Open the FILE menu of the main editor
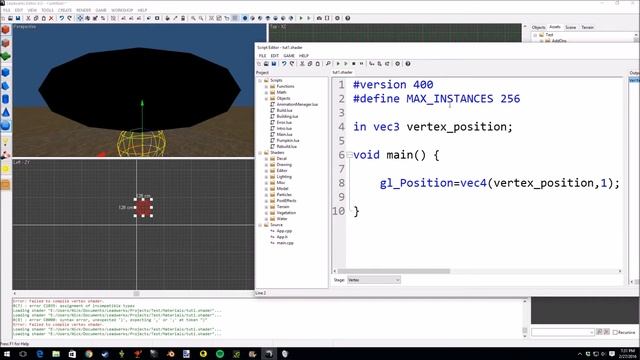Viewport: 640px width, 360px height. pos(6,10)
